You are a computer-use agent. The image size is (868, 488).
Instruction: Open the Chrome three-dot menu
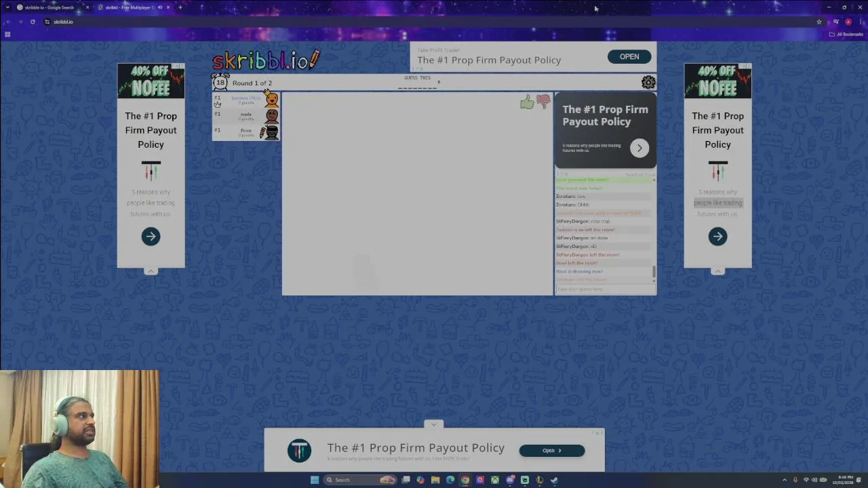click(x=861, y=22)
